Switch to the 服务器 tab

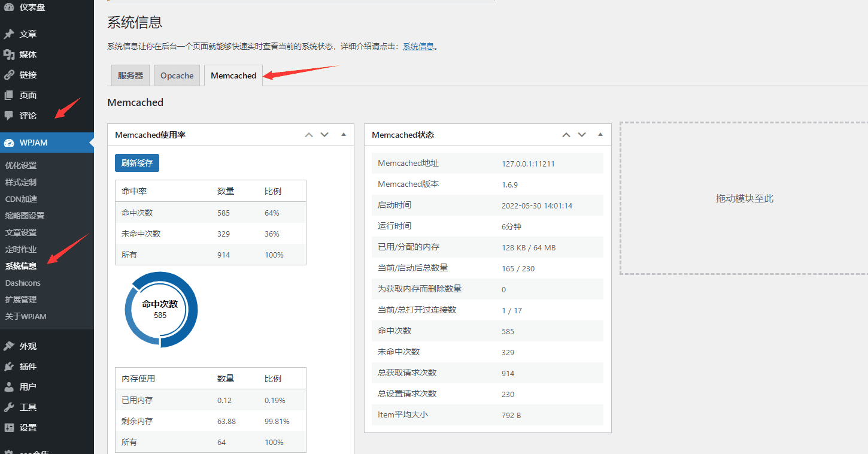[130, 75]
